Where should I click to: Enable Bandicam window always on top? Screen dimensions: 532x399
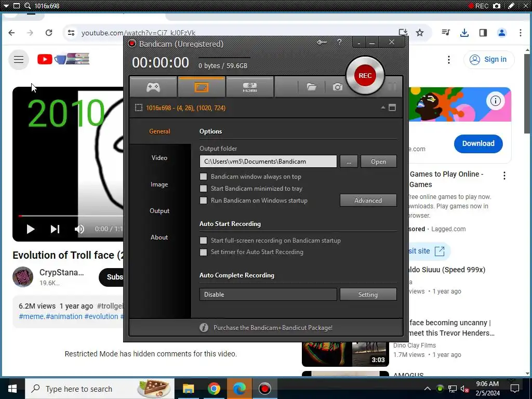(203, 177)
